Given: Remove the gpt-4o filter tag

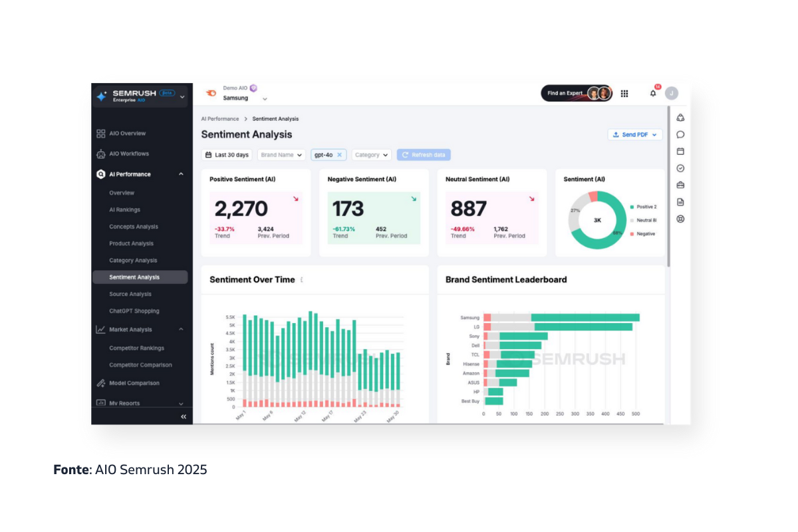Looking at the screenshot, I should click(339, 155).
